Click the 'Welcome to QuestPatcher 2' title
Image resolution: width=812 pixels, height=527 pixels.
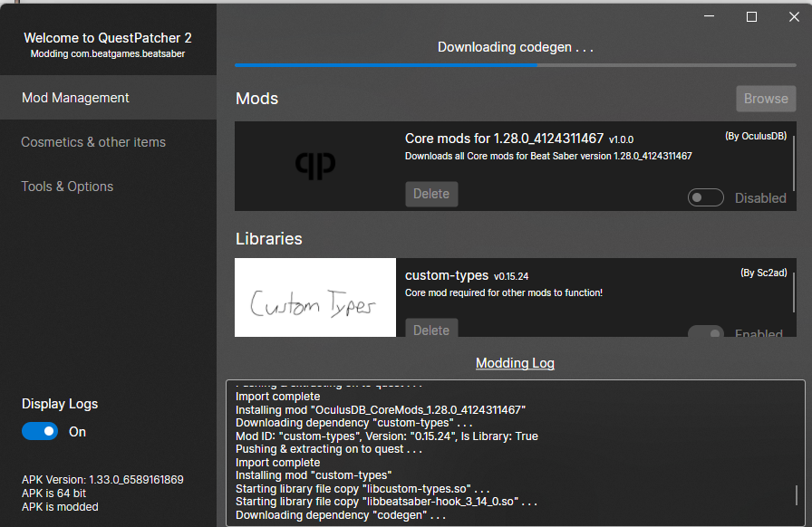click(x=108, y=38)
